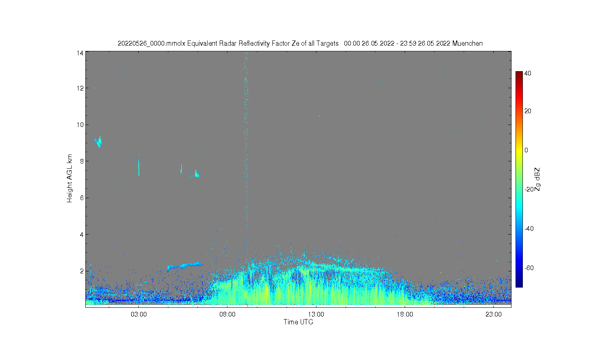Click the colorbar value 40
607x364 pixels.
(x=528, y=74)
